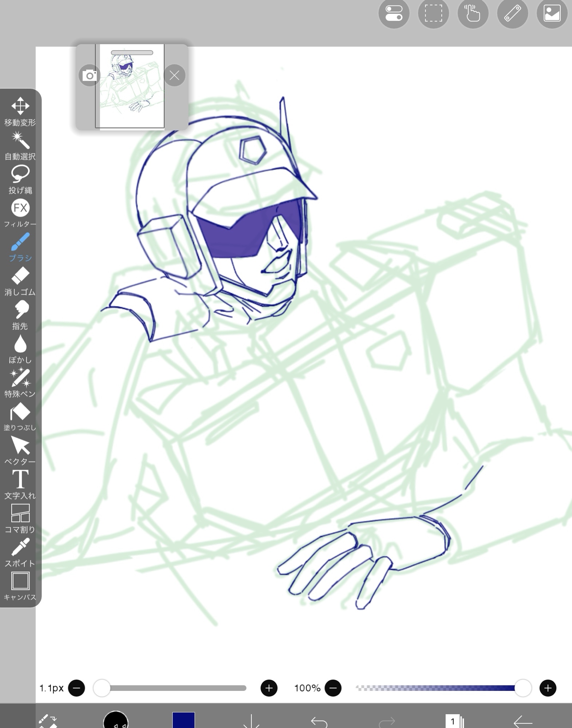Increase brush size with plus button
This screenshot has height=728, width=572.
click(269, 688)
